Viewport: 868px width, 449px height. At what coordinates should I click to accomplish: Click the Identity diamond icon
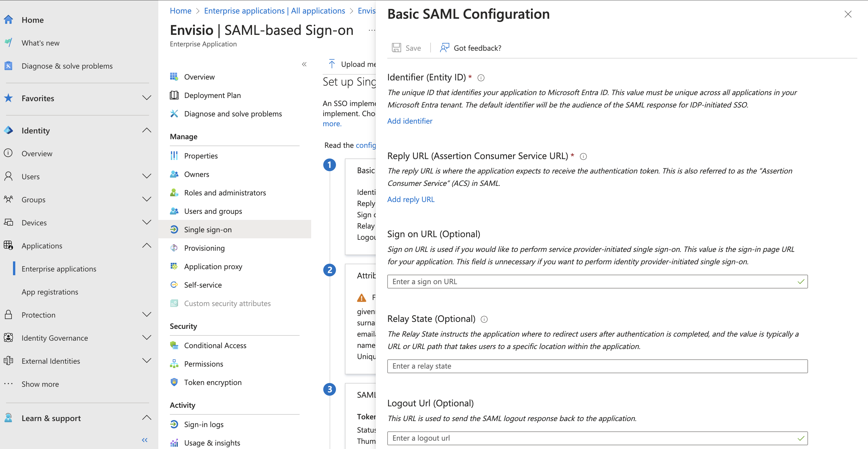point(8,130)
